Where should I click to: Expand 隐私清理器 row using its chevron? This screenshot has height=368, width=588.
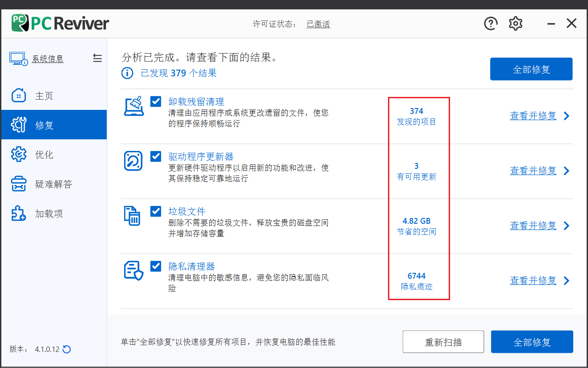[x=567, y=280]
